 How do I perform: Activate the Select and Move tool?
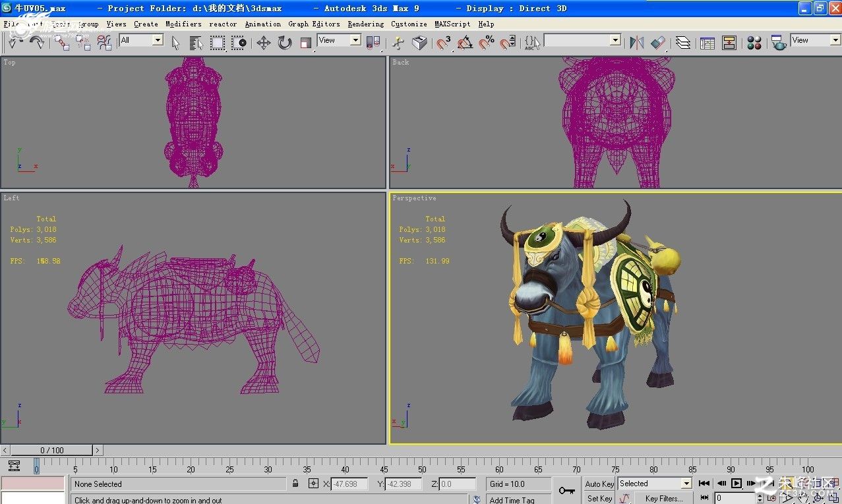coord(264,43)
